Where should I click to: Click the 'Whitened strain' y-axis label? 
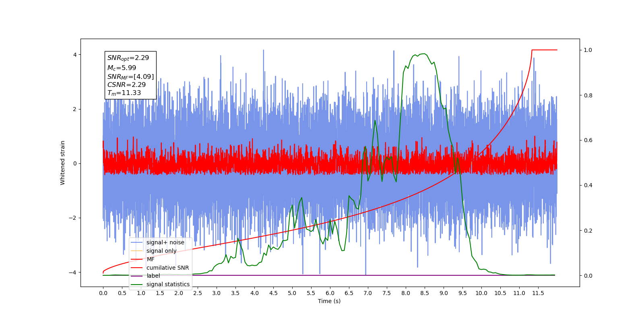coord(62,163)
